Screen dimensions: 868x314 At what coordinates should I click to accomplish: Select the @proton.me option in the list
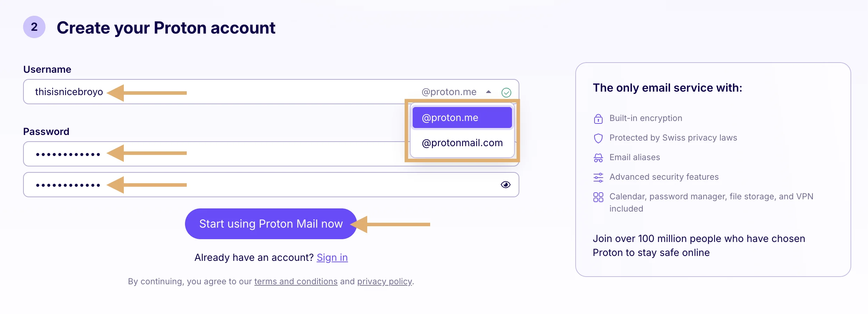pos(462,118)
